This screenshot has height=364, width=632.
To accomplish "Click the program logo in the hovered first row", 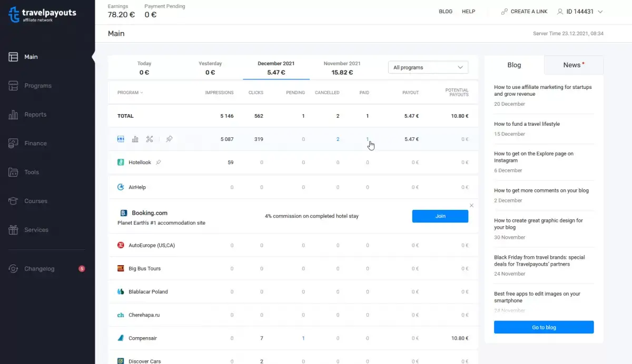I will pos(121,139).
